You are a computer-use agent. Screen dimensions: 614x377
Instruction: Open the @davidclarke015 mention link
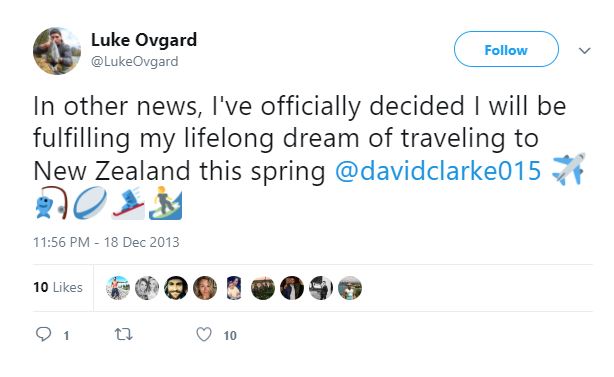tap(438, 171)
